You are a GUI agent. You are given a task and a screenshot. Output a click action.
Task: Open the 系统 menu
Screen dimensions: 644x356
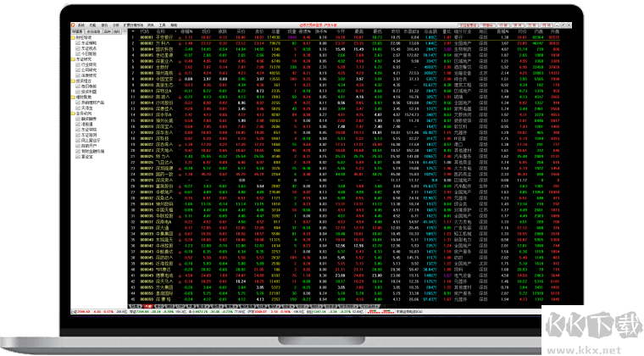(x=82, y=26)
